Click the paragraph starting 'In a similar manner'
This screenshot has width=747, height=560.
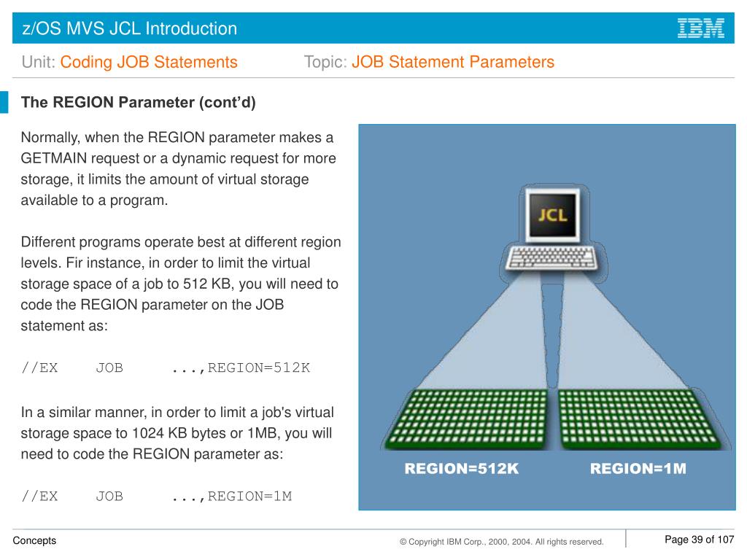pos(177,433)
